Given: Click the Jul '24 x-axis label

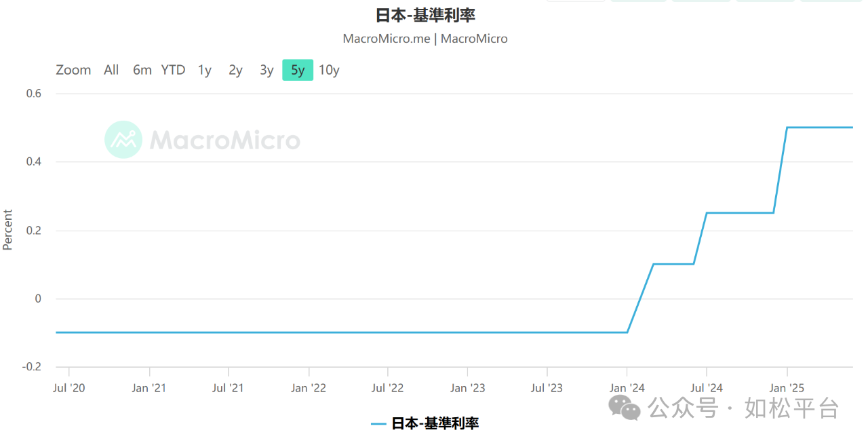Looking at the screenshot, I should pyautogui.click(x=707, y=388).
